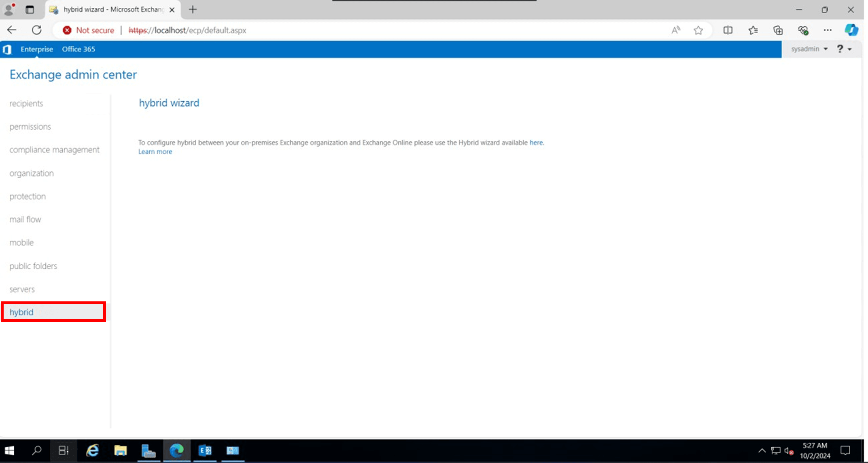Open mail flow in left navigation

(25, 219)
